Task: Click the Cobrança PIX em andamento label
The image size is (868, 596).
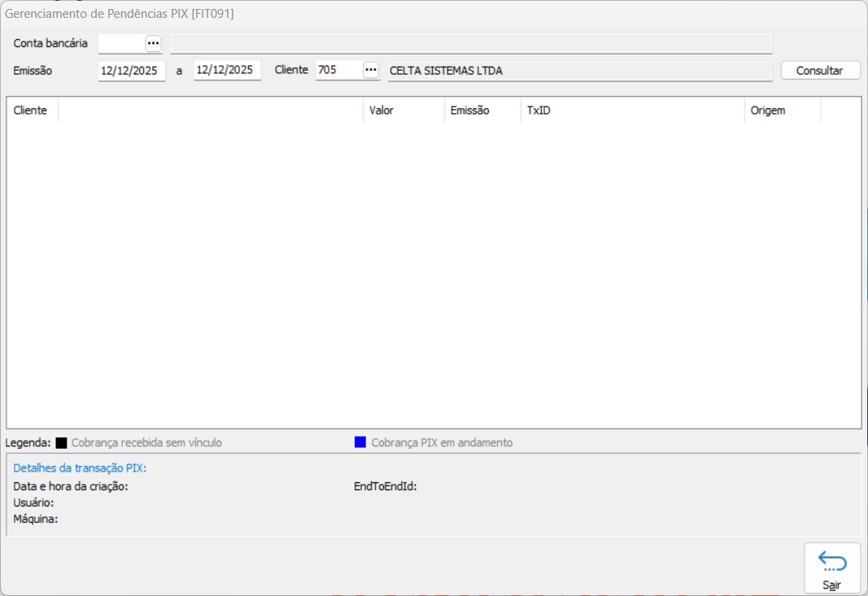Action: coord(442,443)
